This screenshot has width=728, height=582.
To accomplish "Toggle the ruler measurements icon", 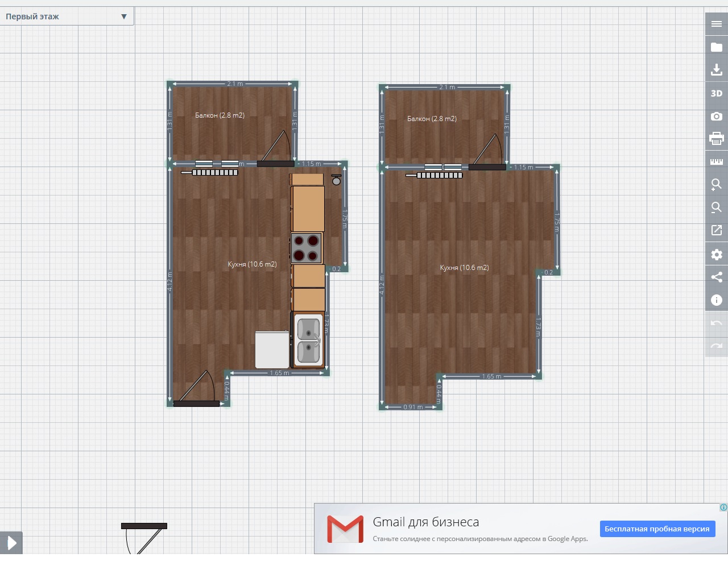I will tap(717, 162).
